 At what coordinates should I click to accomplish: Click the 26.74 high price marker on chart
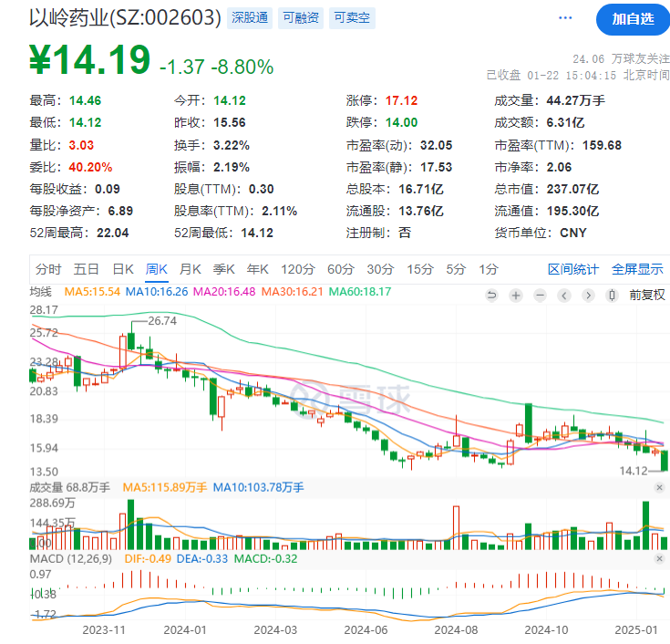pyautogui.click(x=162, y=321)
